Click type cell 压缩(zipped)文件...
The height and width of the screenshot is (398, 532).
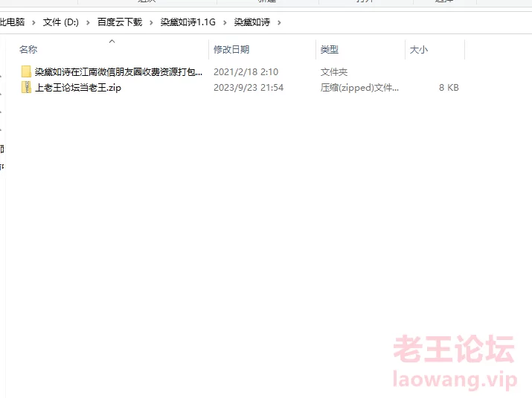[359, 88]
